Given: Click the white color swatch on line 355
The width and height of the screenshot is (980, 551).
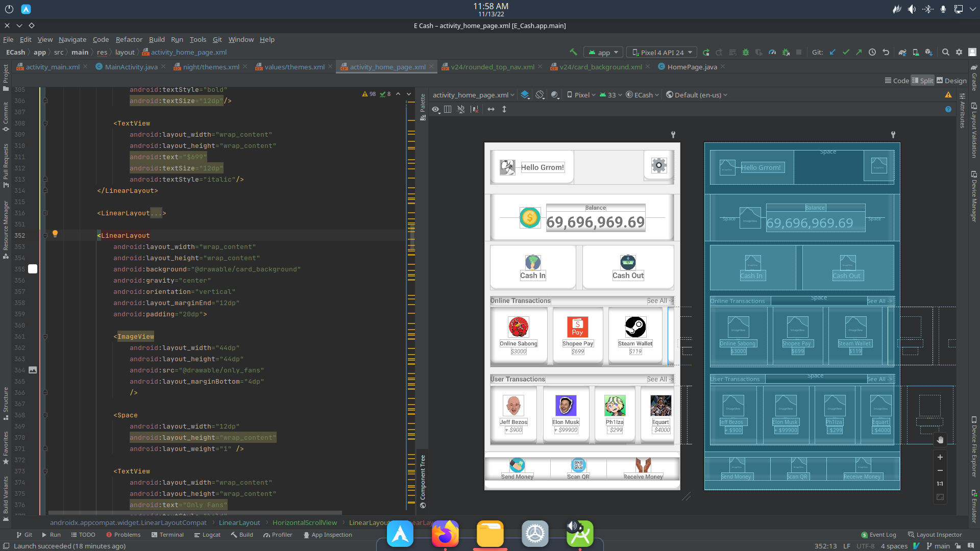Looking at the screenshot, I should [33, 269].
